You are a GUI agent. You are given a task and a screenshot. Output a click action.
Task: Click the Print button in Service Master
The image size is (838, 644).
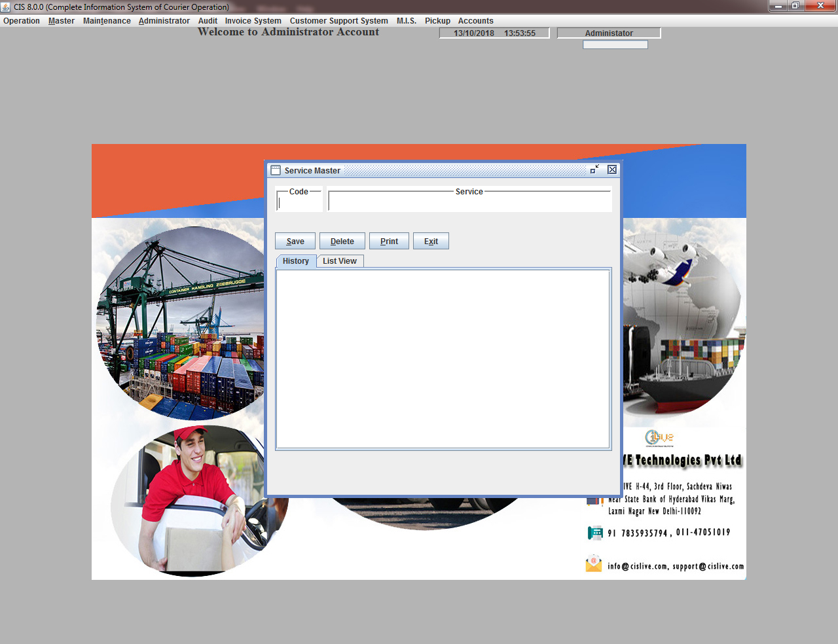click(389, 241)
